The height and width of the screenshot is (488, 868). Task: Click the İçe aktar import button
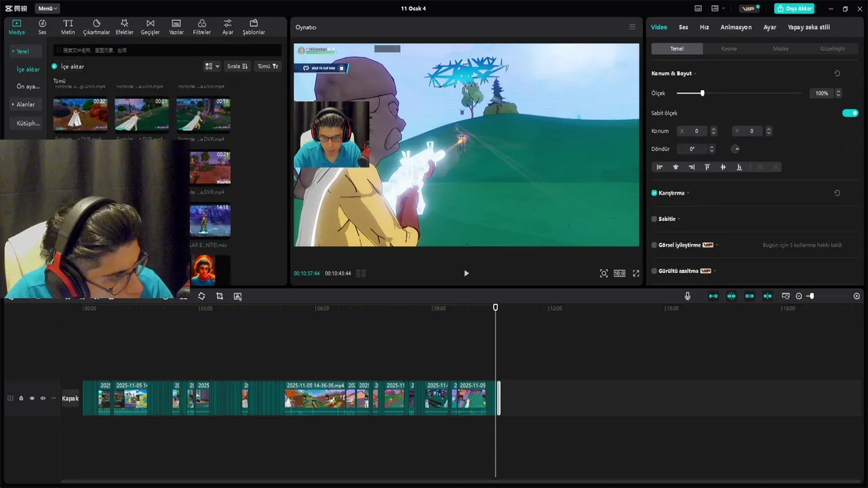(68, 66)
